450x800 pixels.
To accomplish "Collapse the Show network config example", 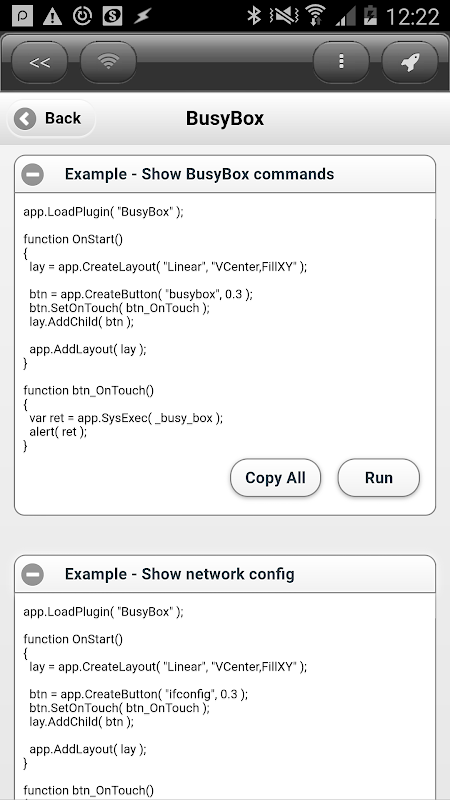I will click(33, 574).
